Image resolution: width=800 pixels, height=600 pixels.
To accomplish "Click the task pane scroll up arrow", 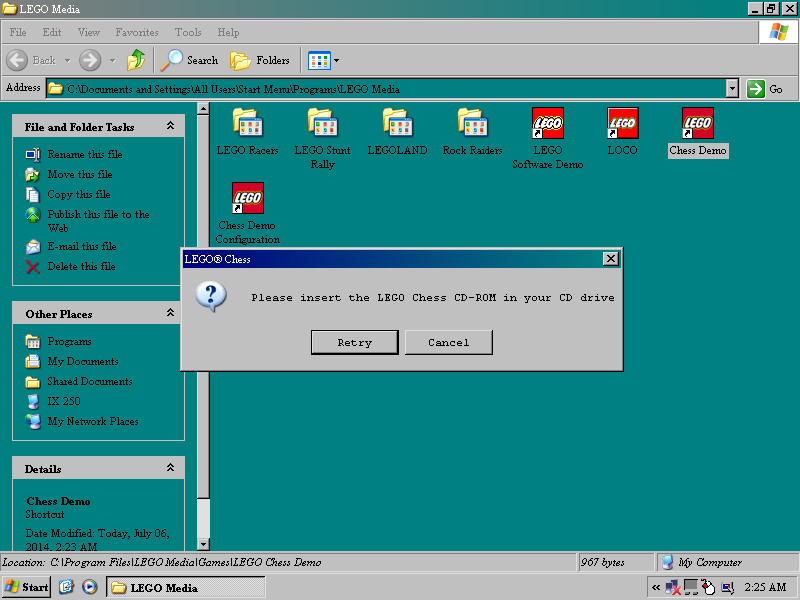I will pyautogui.click(x=203, y=108).
